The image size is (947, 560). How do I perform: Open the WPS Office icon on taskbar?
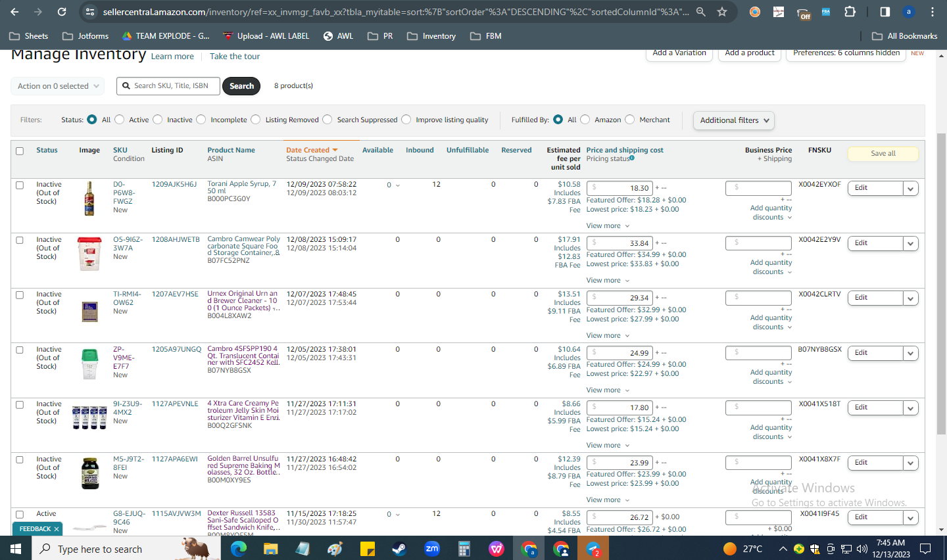click(x=496, y=548)
